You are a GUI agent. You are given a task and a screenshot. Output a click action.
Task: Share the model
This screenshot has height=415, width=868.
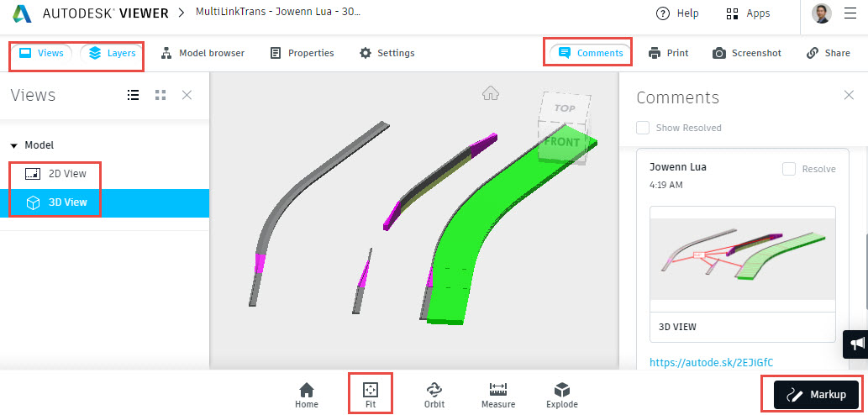829,53
